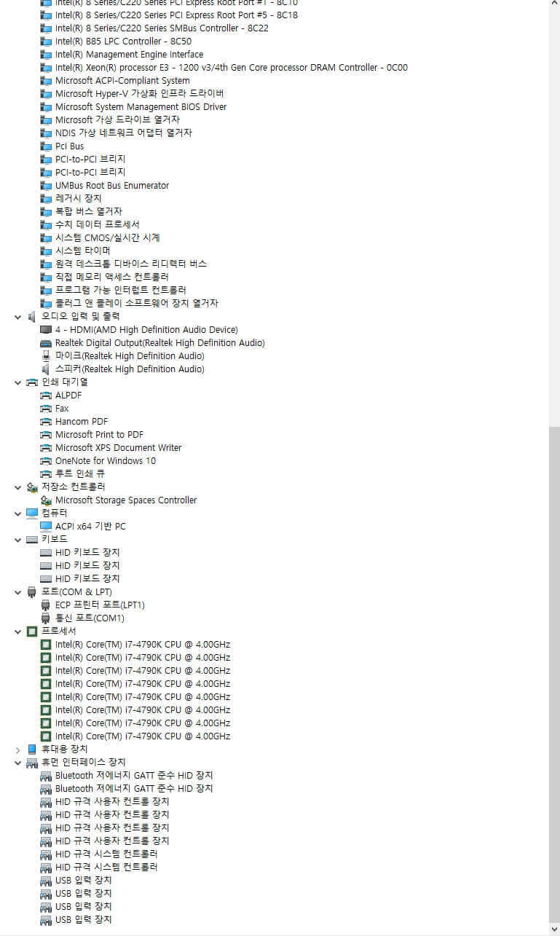Click the keyboard icon beside 키보드 category
Image resolution: width=560 pixels, height=936 pixels.
coord(31,539)
